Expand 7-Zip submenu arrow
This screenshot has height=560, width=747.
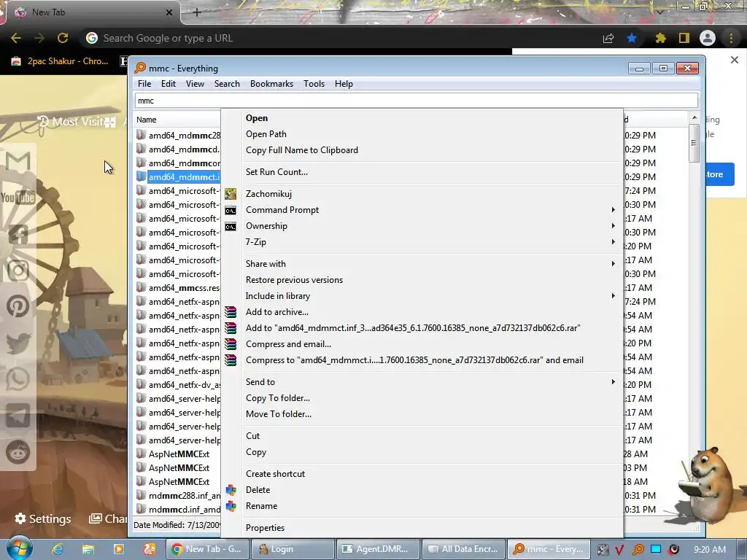(x=613, y=242)
